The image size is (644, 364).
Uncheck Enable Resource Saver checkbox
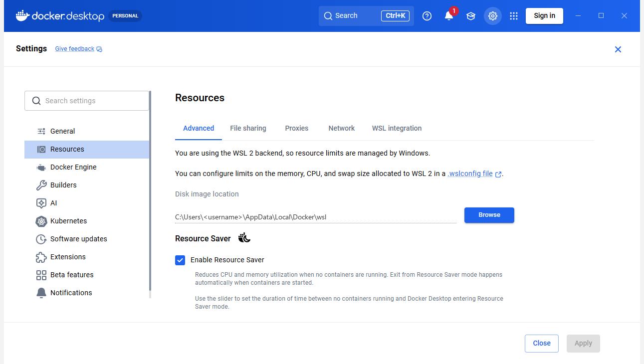[180, 260]
